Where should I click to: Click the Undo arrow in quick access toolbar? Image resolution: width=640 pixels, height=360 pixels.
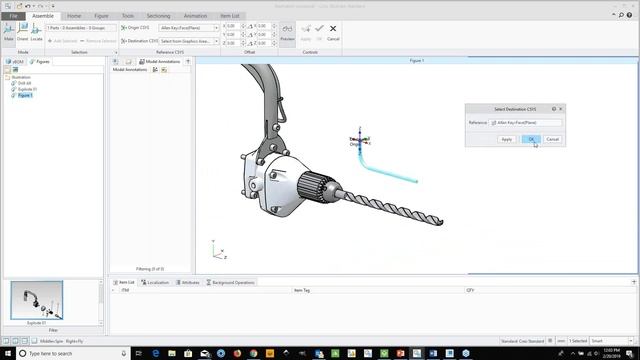pos(28,6)
